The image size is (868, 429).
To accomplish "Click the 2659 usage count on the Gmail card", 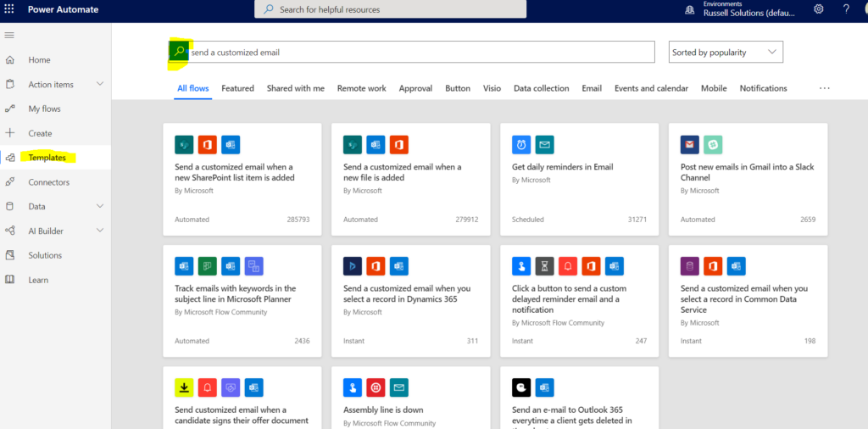I will pyautogui.click(x=808, y=220).
